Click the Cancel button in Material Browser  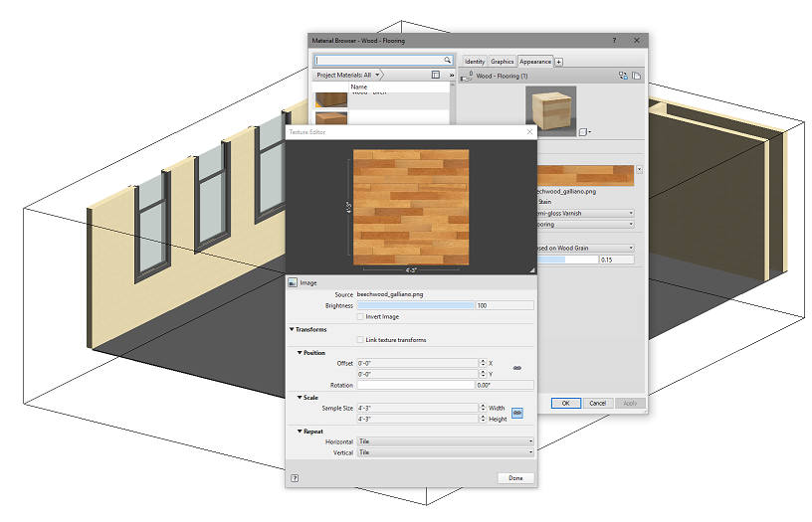598,403
